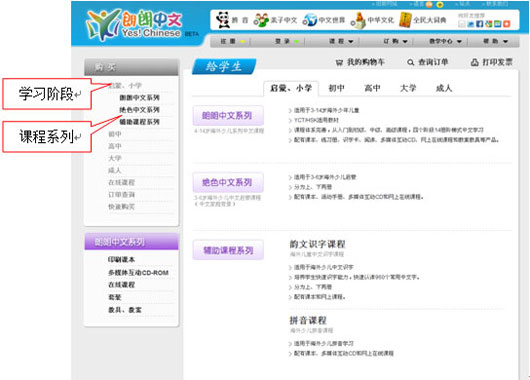The width and height of the screenshot is (530, 380).
Task: Select 辅助课程系列 in the sidebar list
Action: pos(139,122)
